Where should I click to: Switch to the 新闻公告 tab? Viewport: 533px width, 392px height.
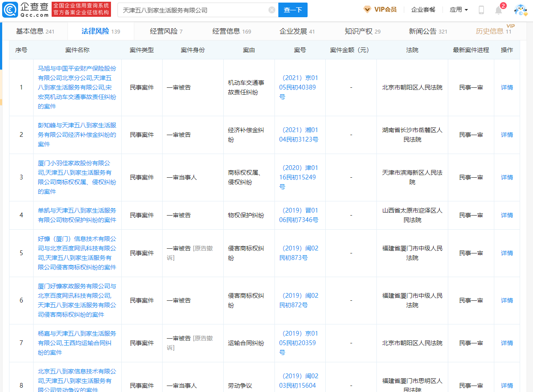pyautogui.click(x=428, y=31)
